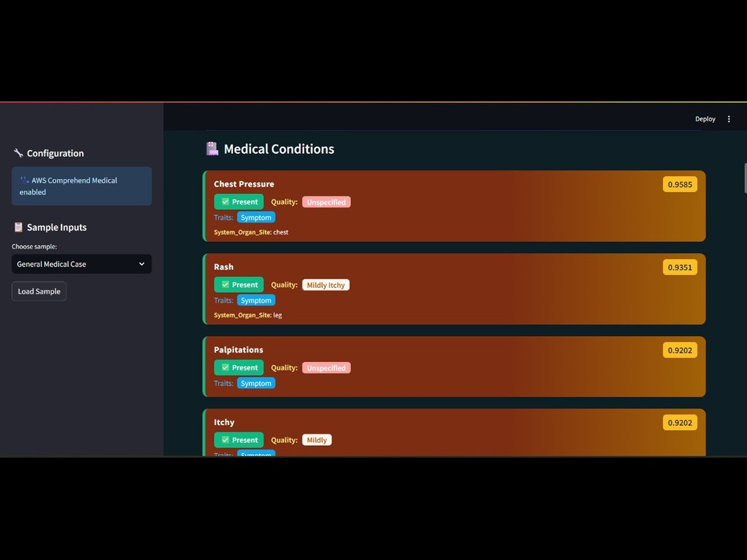Click the Load Sample button

[39, 291]
